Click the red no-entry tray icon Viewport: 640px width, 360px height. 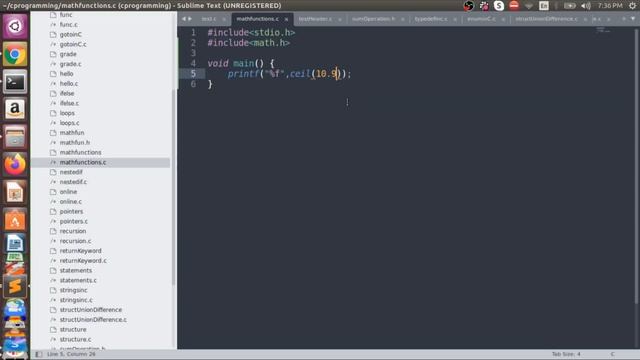pos(514,5)
